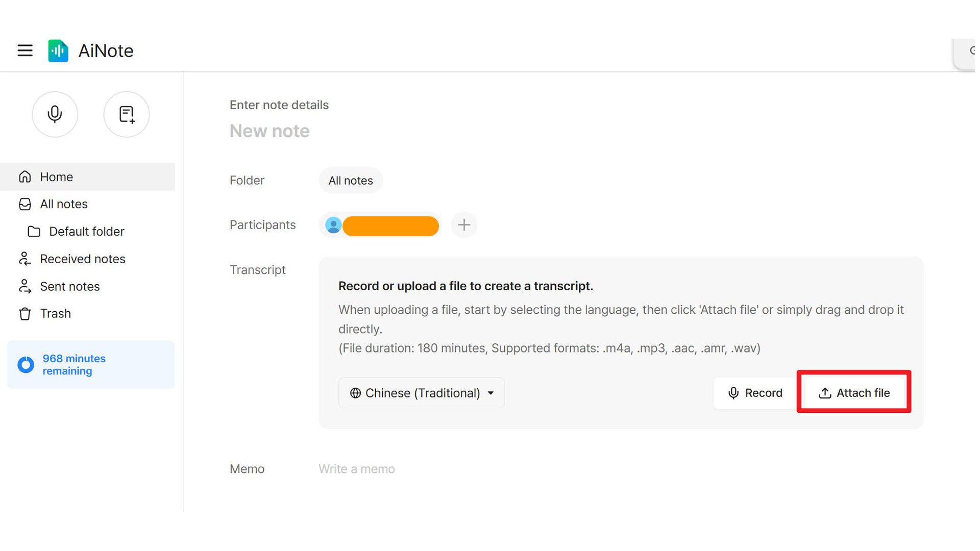Click the Attach file button
The height and width of the screenshot is (551, 980).
(x=854, y=393)
